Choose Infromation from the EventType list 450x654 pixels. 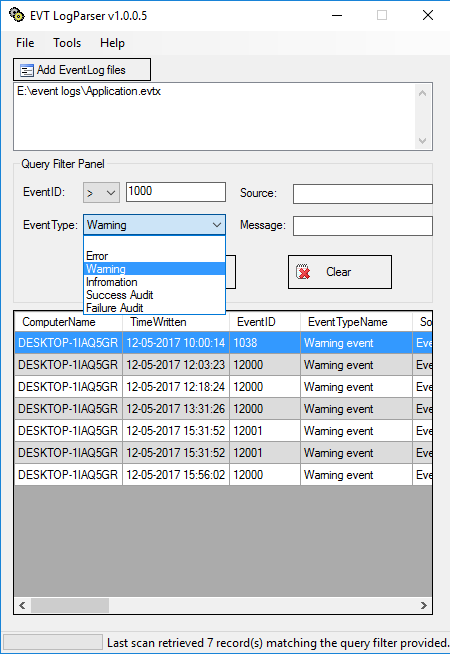(154, 282)
